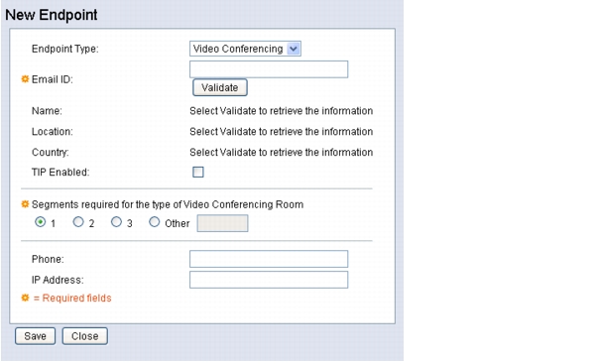Click the Validate button
Viewport: 598px width, 364px height.
pyautogui.click(x=220, y=87)
